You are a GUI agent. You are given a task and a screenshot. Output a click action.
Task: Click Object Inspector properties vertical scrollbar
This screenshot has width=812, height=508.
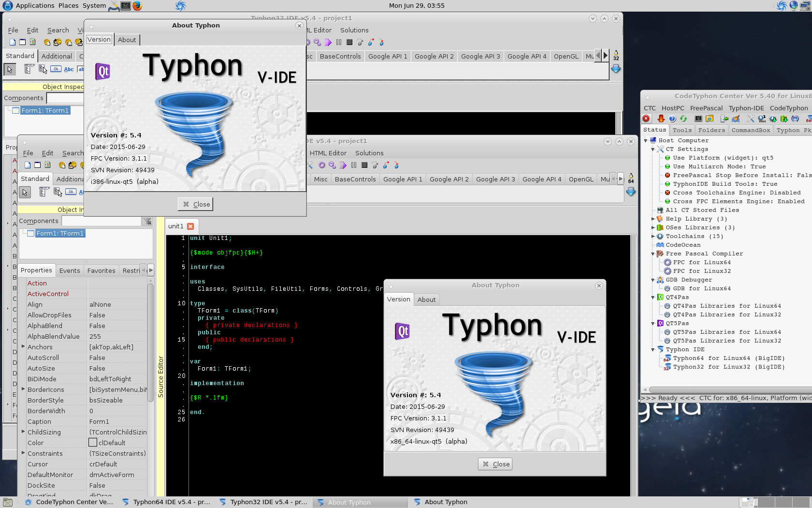[150, 343]
